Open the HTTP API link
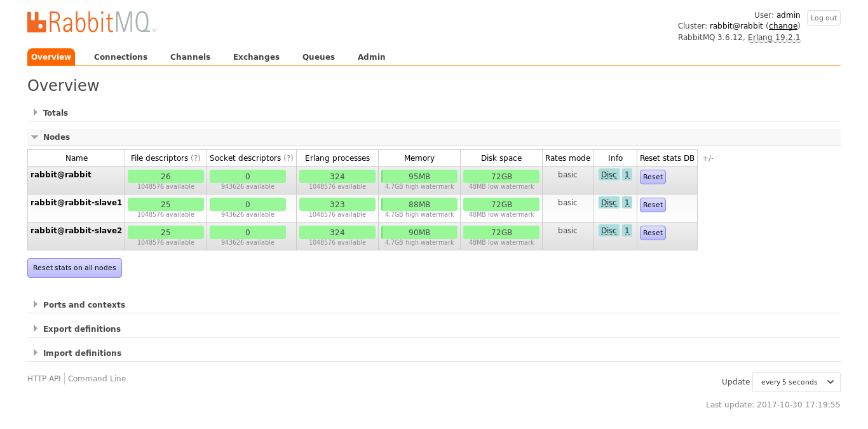The height and width of the screenshot is (429, 868). [44, 379]
